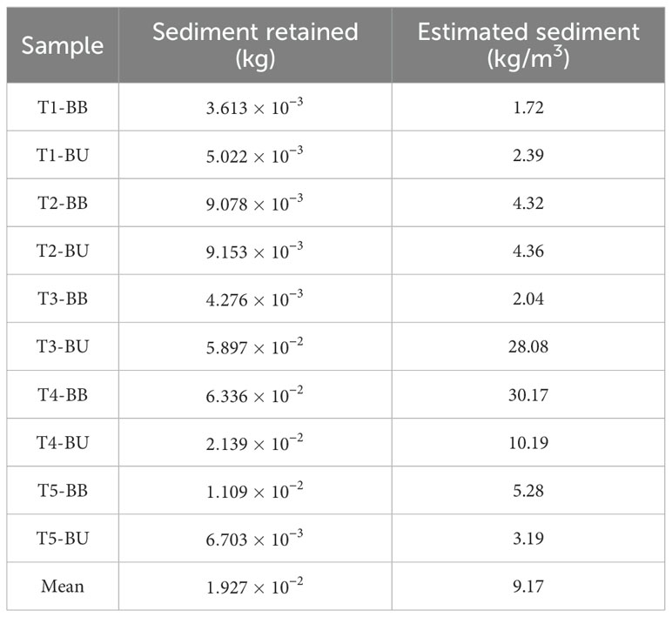672x617 pixels.
Task: Select the T3-BU sample cell
Action: [x=62, y=346]
